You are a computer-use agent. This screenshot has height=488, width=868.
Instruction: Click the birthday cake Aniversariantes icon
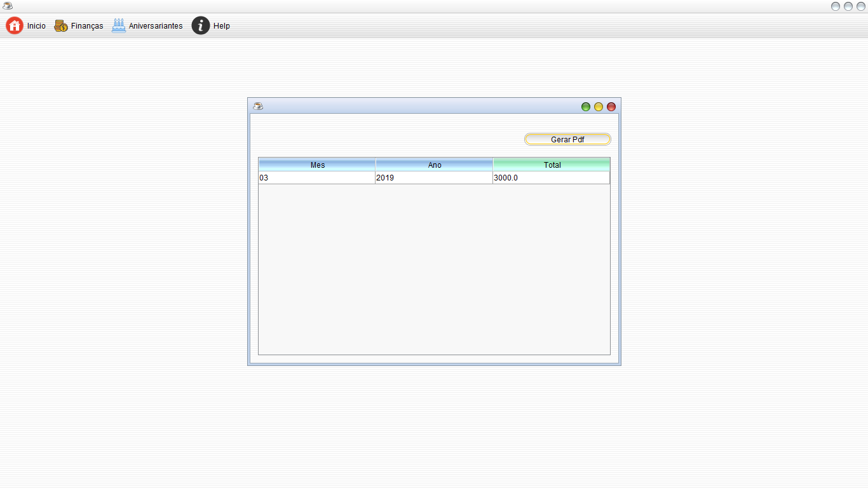(x=119, y=25)
